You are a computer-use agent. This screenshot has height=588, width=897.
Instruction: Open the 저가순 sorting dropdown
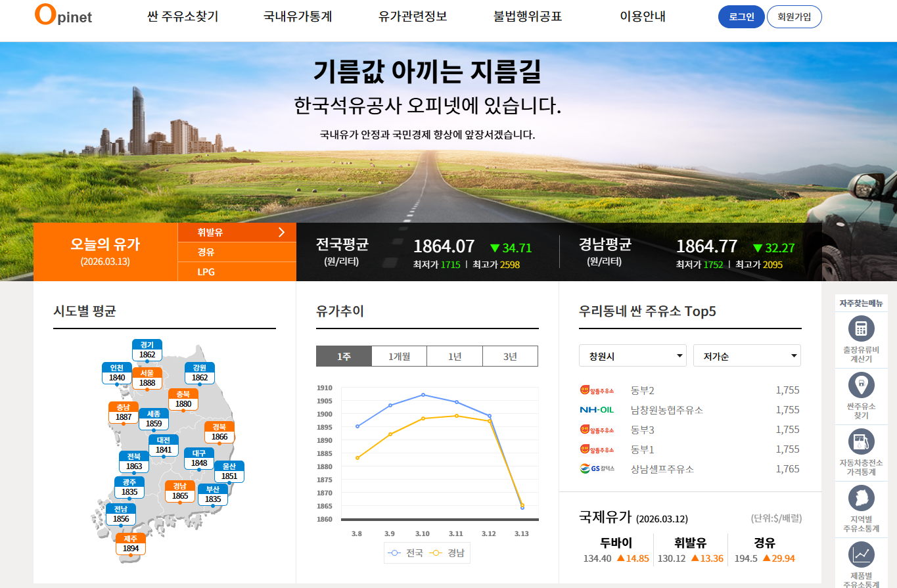coord(746,355)
